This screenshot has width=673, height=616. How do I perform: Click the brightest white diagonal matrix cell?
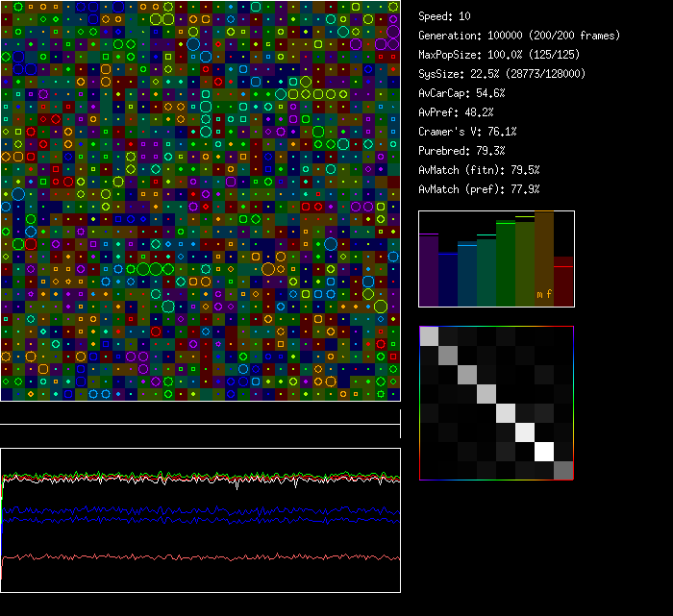click(x=544, y=451)
